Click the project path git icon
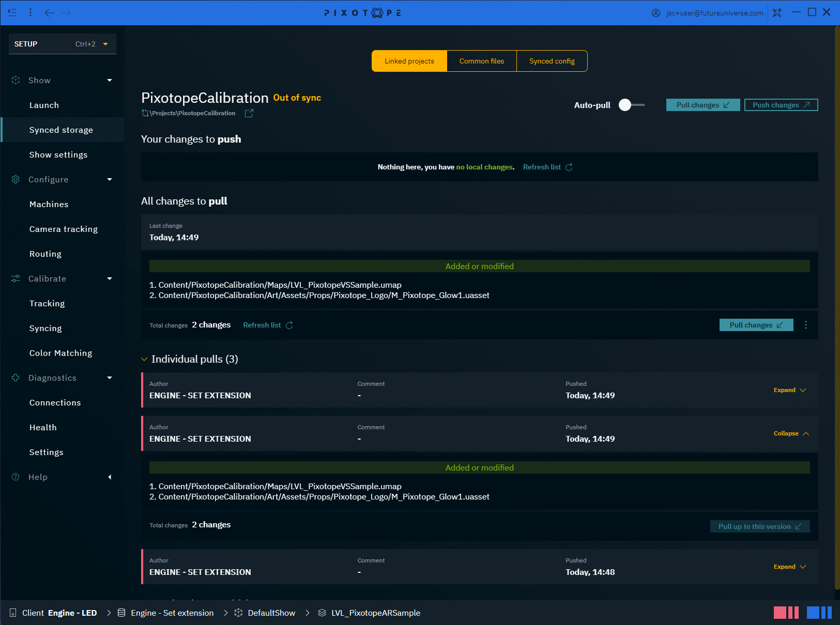840x625 pixels. tap(145, 113)
